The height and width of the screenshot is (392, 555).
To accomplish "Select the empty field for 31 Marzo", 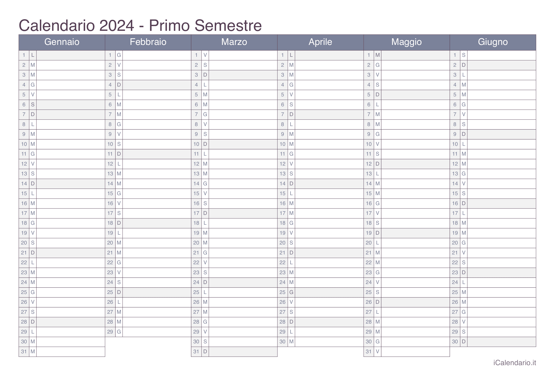I will coord(243,352).
